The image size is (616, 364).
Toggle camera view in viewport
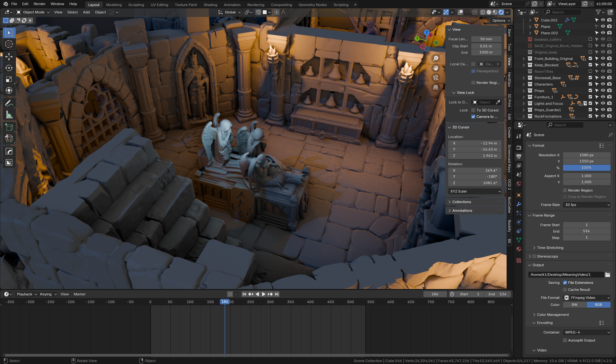click(435, 78)
